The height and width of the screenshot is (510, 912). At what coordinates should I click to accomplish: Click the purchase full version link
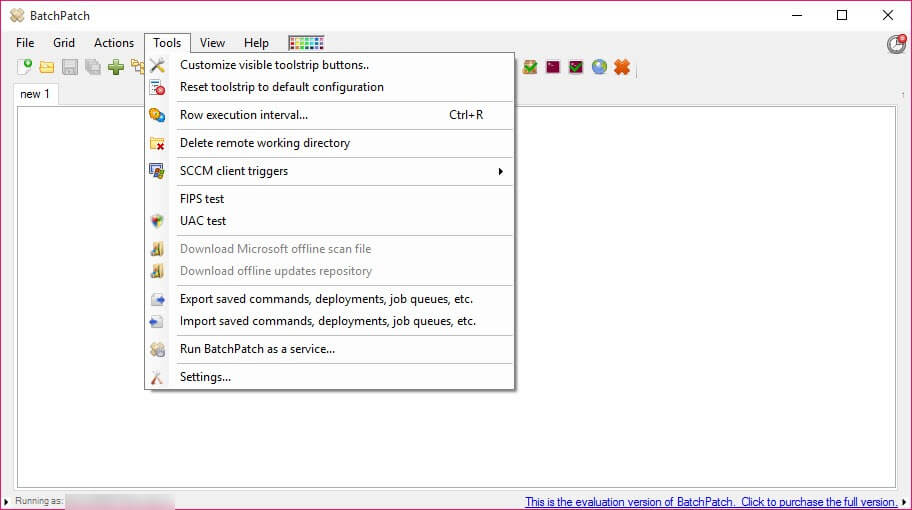[711, 502]
